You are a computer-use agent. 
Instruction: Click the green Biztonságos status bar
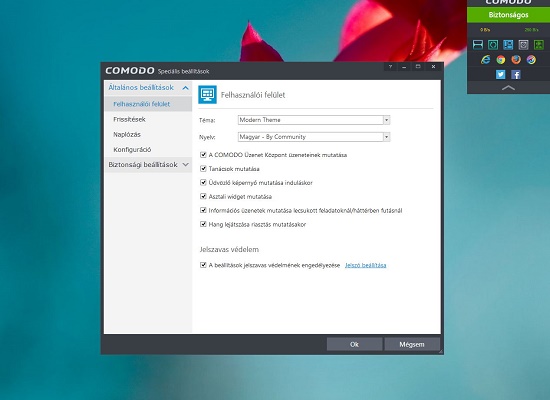[x=508, y=15]
